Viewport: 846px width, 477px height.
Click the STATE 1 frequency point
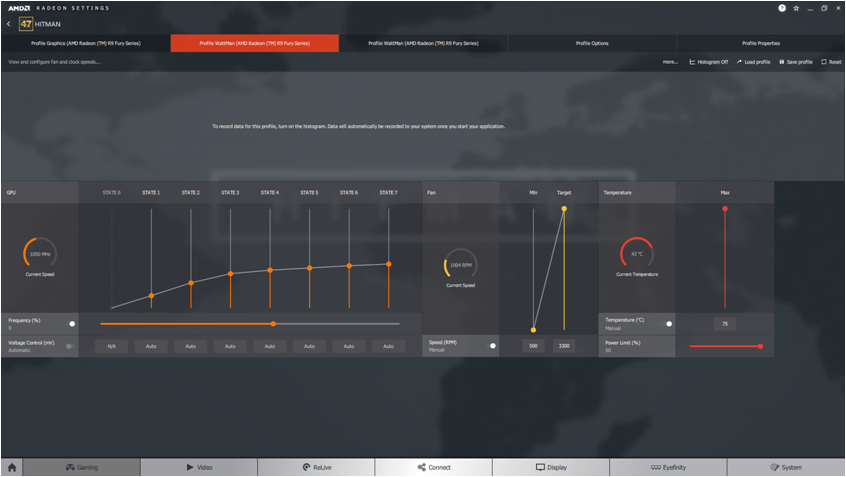pos(151,296)
